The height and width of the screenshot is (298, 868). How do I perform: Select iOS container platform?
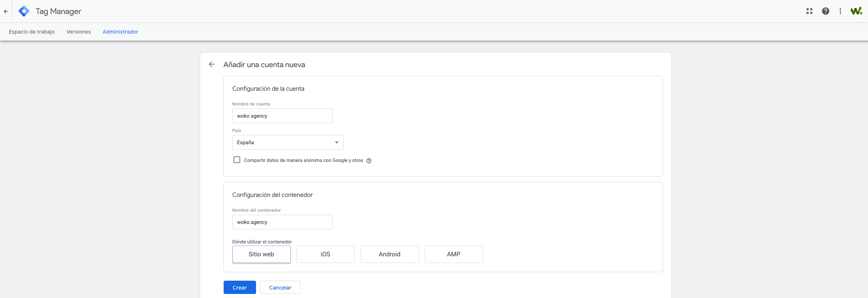tap(325, 254)
